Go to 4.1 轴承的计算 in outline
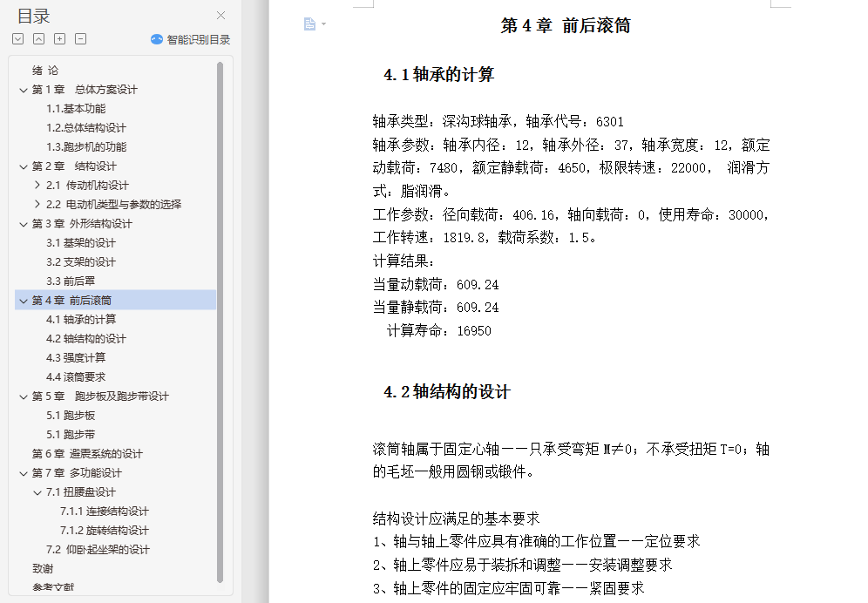The image size is (868, 603). [81, 320]
